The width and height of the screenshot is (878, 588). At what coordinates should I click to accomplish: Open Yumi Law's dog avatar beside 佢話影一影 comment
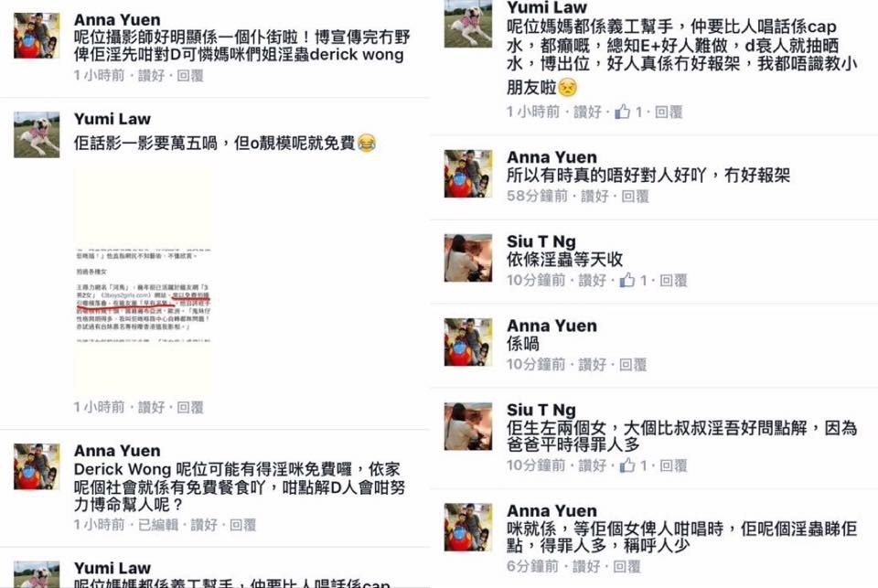pyautogui.click(x=37, y=134)
